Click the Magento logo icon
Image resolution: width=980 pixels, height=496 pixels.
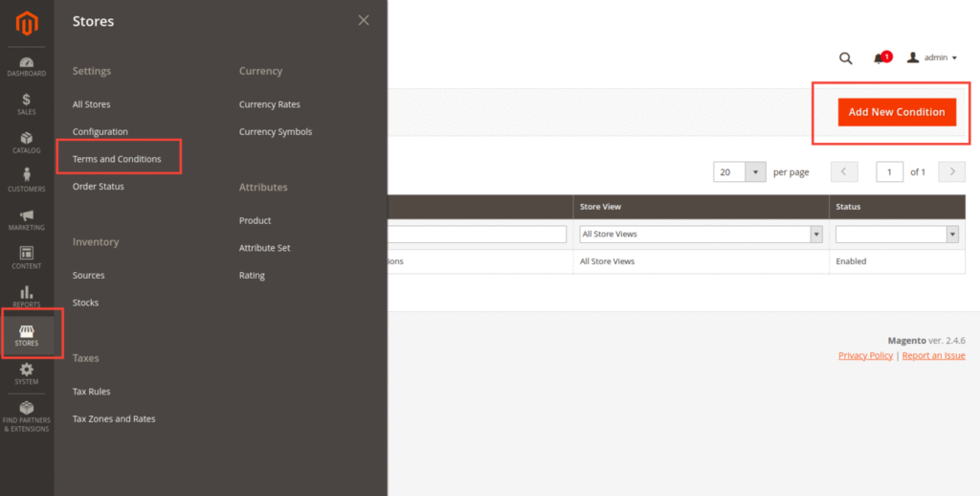[x=26, y=23]
